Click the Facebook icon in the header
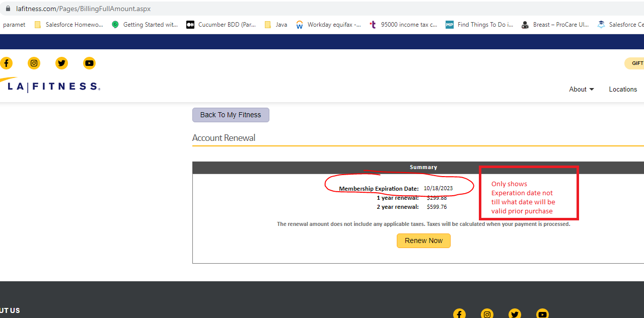Image resolution: width=644 pixels, height=318 pixels. tap(6, 63)
